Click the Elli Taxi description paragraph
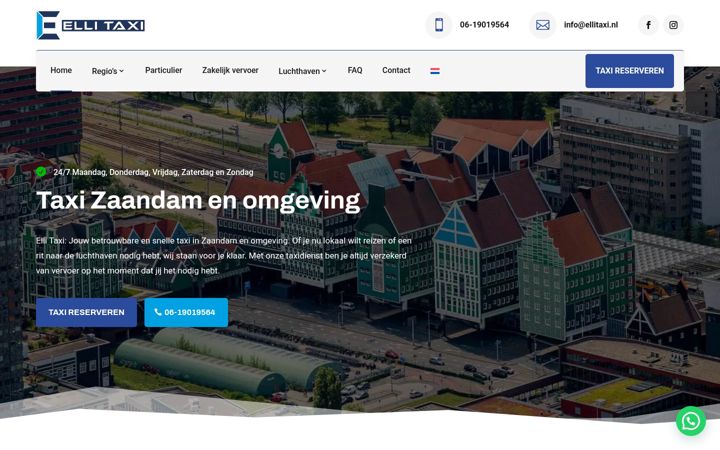The image size is (720, 450). [224, 256]
